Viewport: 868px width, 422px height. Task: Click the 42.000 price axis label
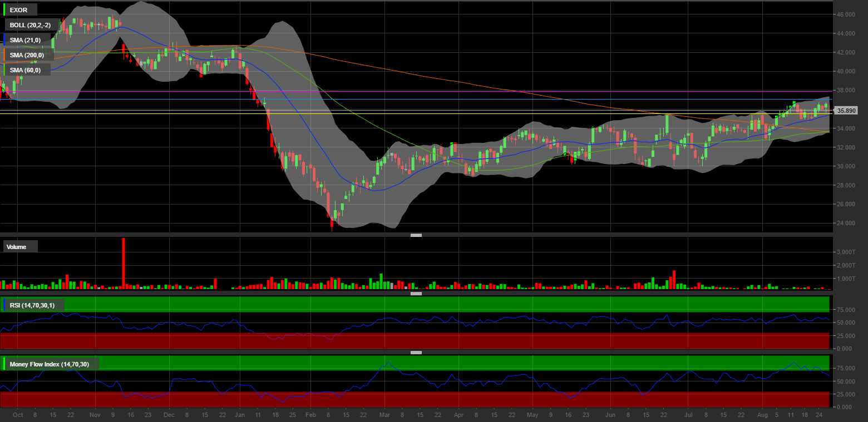(846, 52)
